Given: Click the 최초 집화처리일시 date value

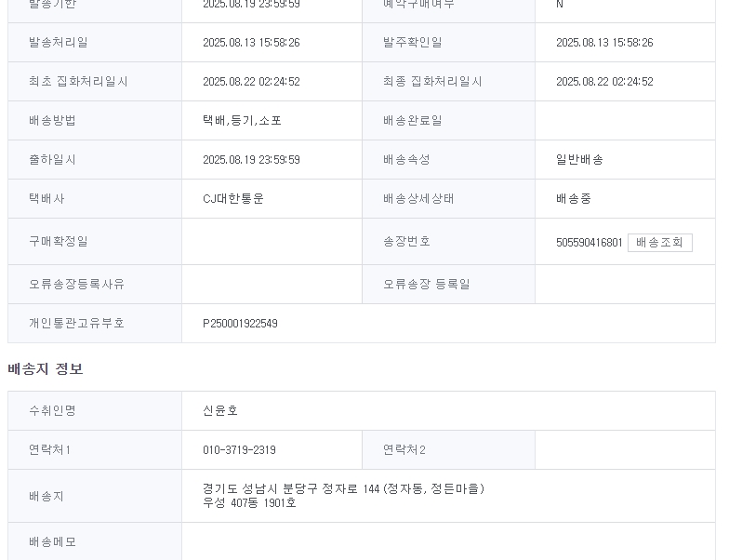Looking at the screenshot, I should 251,82.
